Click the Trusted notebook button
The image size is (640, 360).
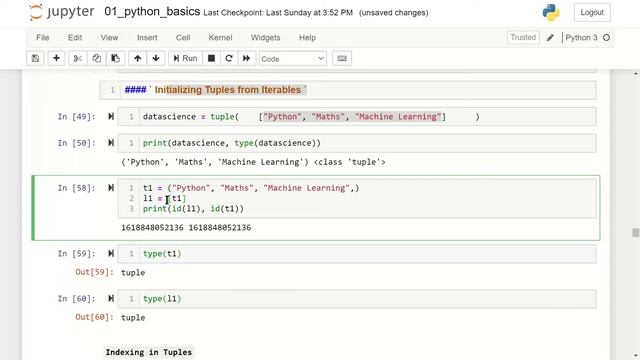click(523, 38)
